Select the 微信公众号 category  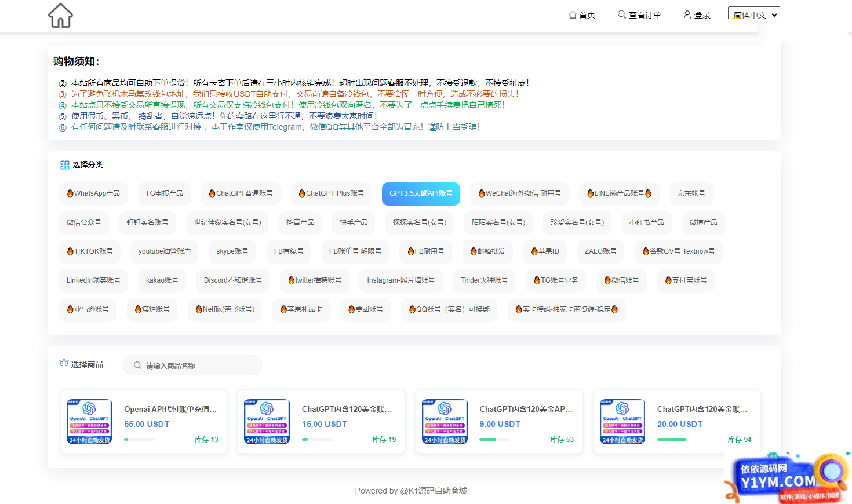[x=83, y=222]
